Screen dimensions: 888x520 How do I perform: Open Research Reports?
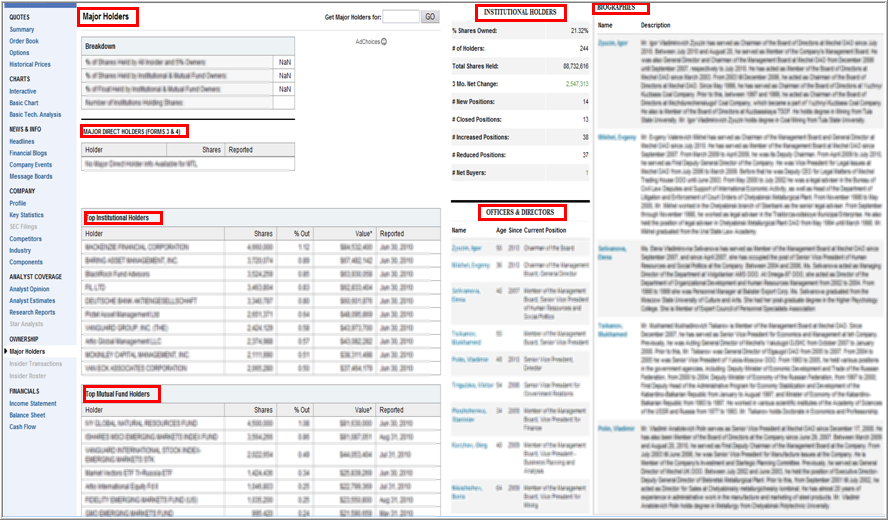(x=32, y=312)
